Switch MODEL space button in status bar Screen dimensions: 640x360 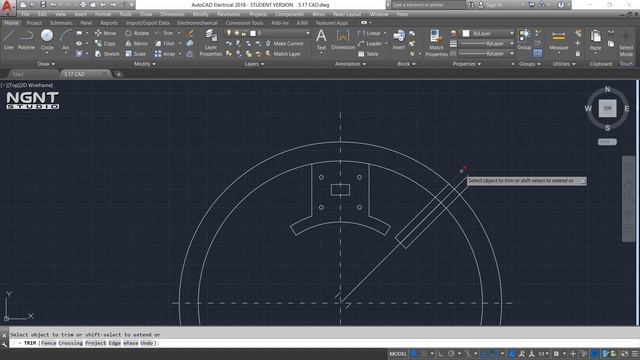click(398, 353)
